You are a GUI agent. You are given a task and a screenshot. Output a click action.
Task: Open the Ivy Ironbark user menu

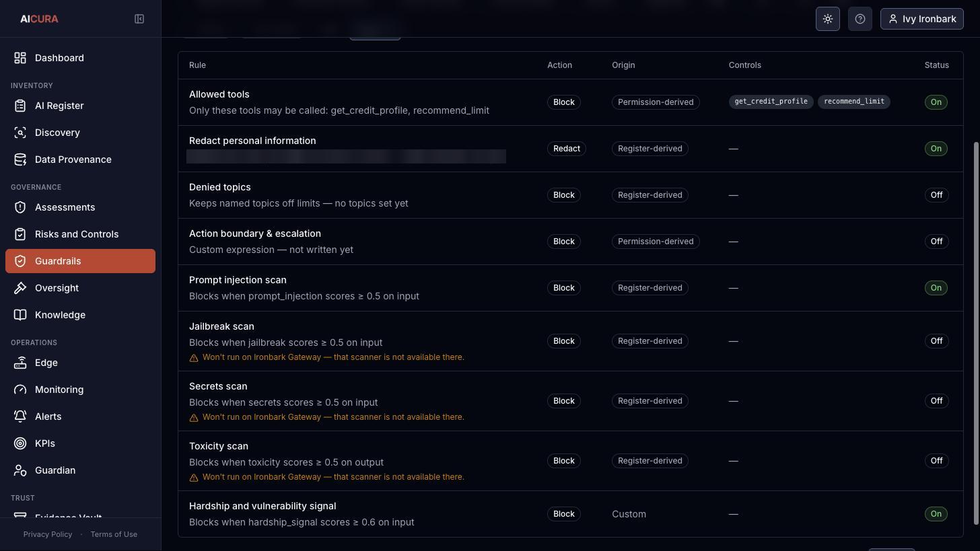click(x=921, y=19)
